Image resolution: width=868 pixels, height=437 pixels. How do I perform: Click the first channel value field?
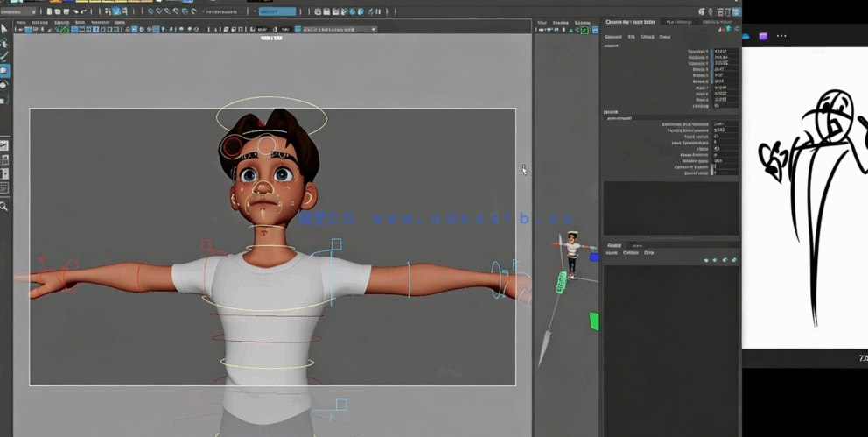725,52
